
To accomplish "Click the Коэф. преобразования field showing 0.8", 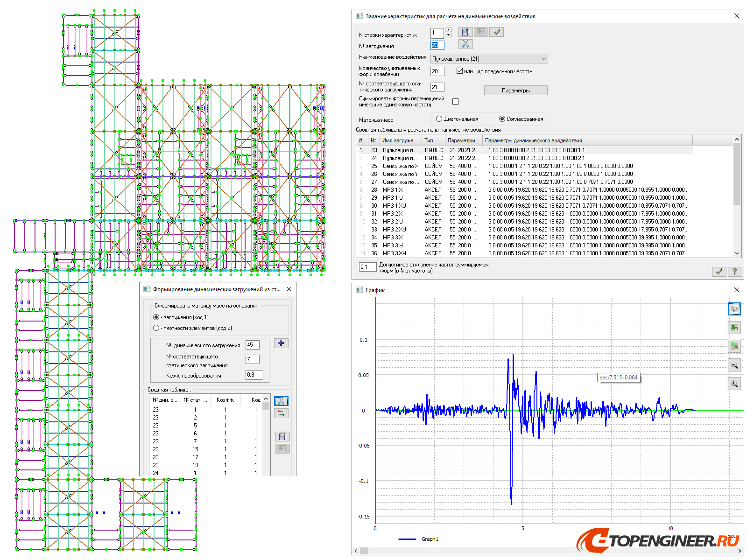I will pos(254,375).
